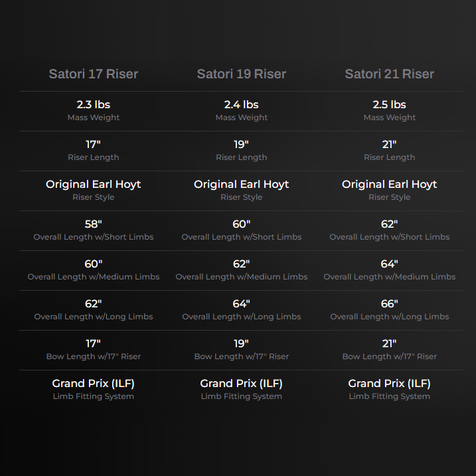Select the 17" Riser Length value
The image size is (476, 476).
tap(94, 144)
